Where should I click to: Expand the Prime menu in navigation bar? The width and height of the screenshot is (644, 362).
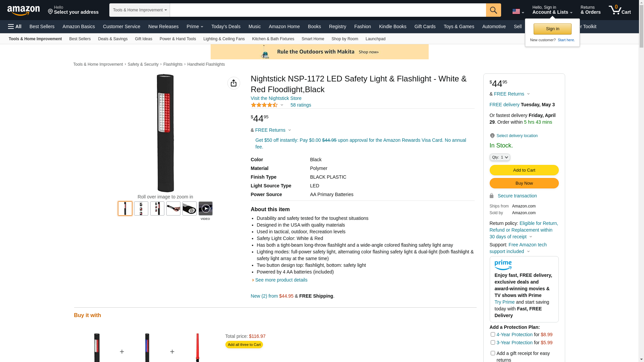pos(195,26)
